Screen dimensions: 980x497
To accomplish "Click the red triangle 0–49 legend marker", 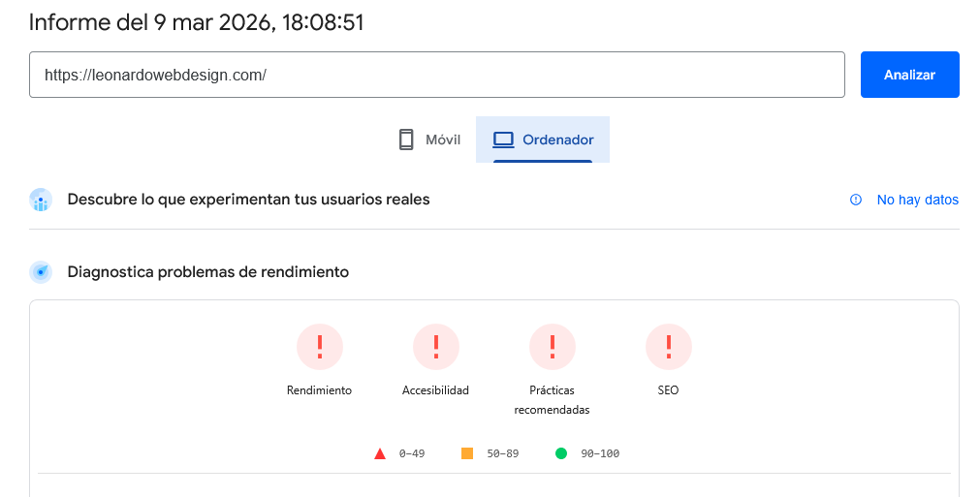I will click(x=380, y=453).
